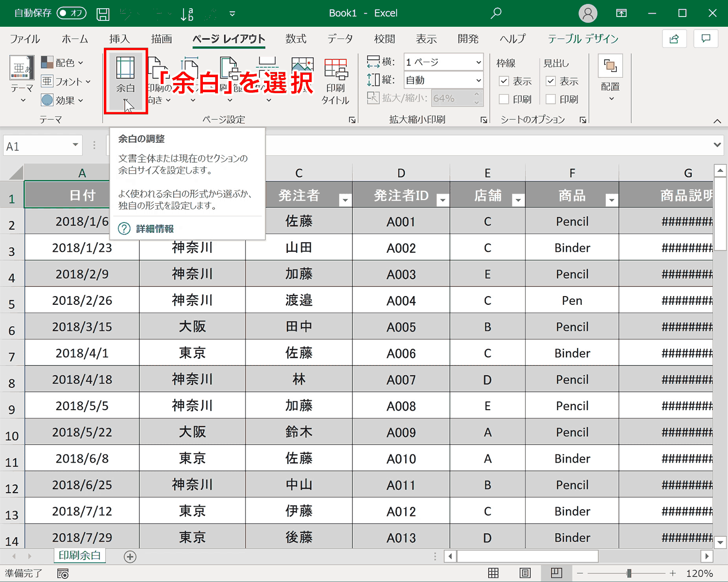Click the zoom out minus button
The width and height of the screenshot is (728, 582).
580,574
